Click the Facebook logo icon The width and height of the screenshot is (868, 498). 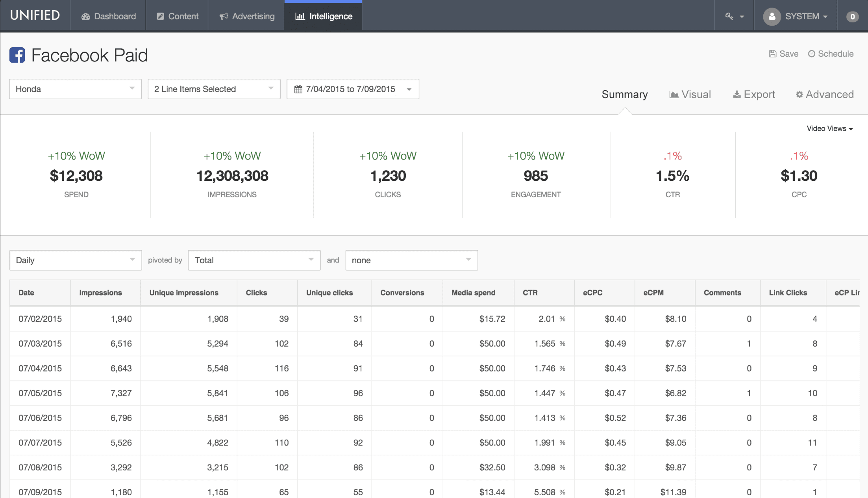17,55
